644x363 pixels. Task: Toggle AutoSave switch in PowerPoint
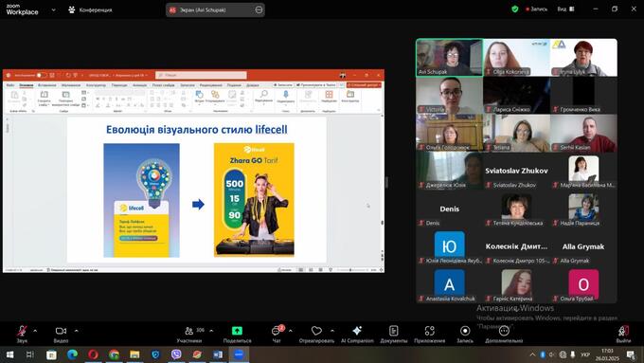(41, 75)
